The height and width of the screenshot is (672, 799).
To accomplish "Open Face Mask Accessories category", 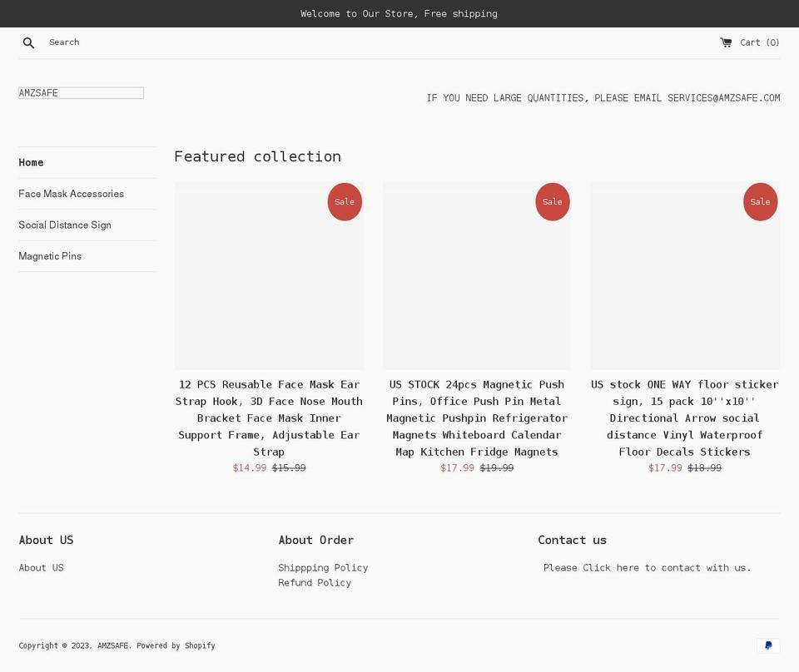I will tap(72, 194).
